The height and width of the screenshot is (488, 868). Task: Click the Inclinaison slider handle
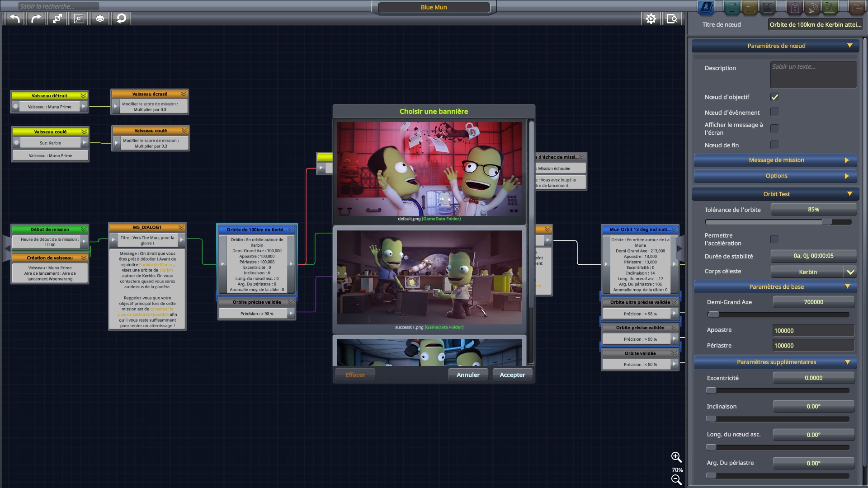[x=711, y=419]
